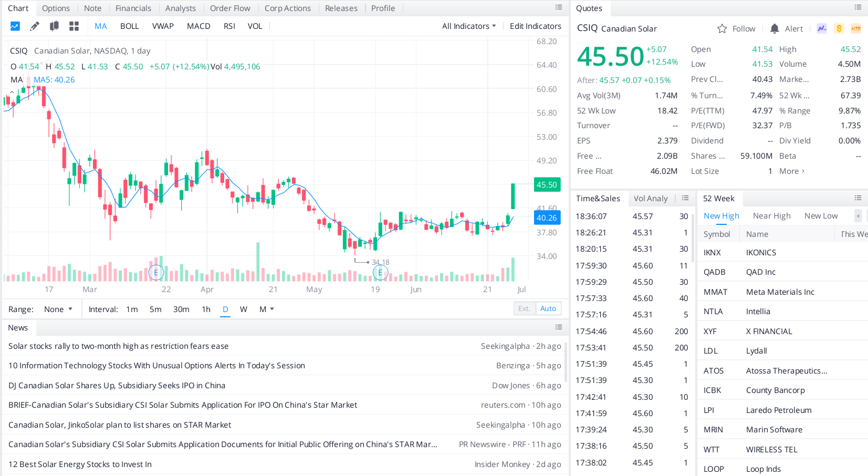Screen dimensions: 868x476
Task: Switch to the Vol Analy tab
Action: click(651, 198)
